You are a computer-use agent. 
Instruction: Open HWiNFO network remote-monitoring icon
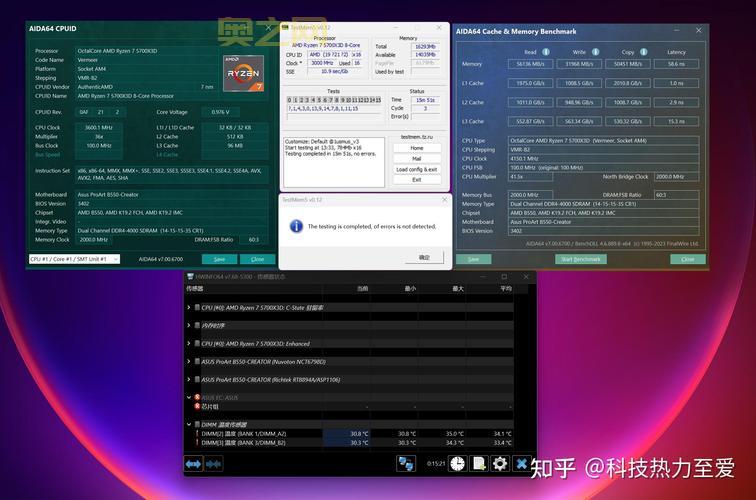pyautogui.click(x=405, y=464)
